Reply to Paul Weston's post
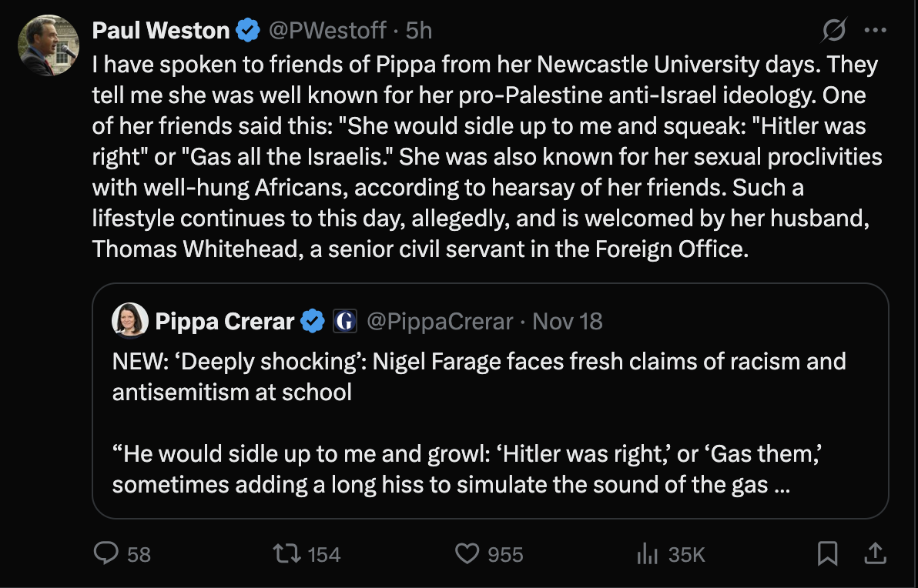Screen dimensions: 918x588 point(106,553)
